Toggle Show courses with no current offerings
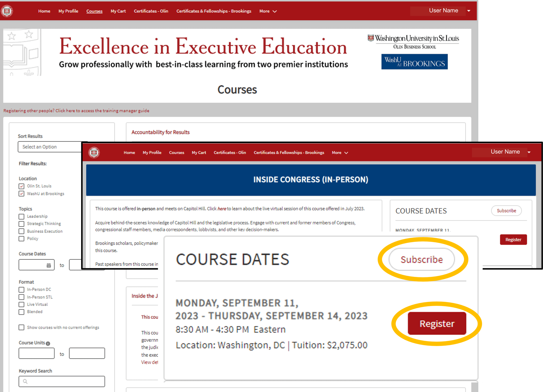This screenshot has height=392, width=543. (x=22, y=327)
